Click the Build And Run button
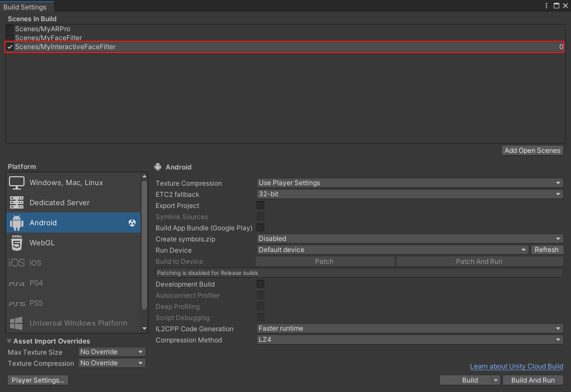Screen dimensions: 571x392 coord(533,380)
